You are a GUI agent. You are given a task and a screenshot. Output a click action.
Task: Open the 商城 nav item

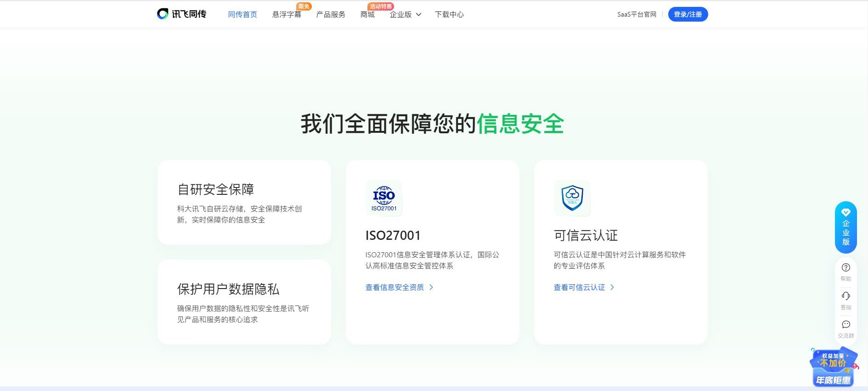pos(367,15)
